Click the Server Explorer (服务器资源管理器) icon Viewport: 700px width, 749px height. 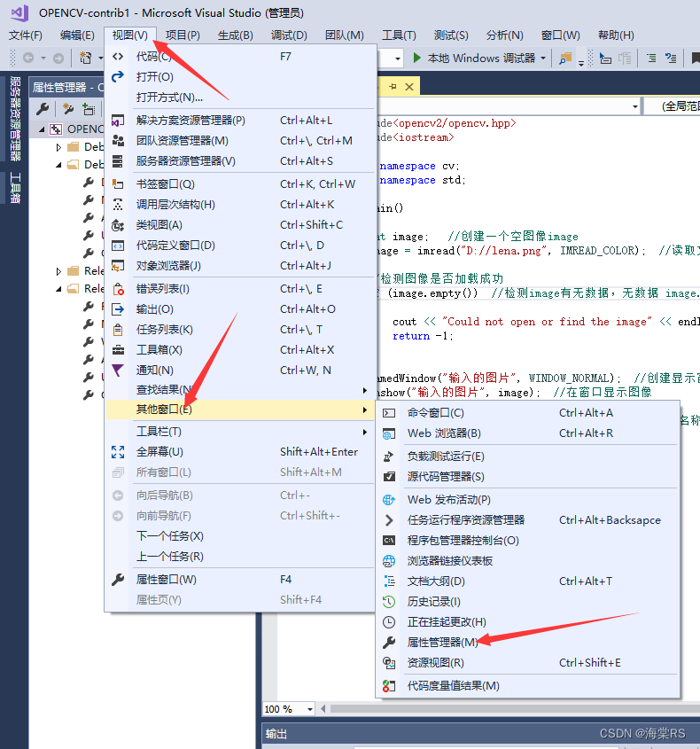tap(118, 161)
